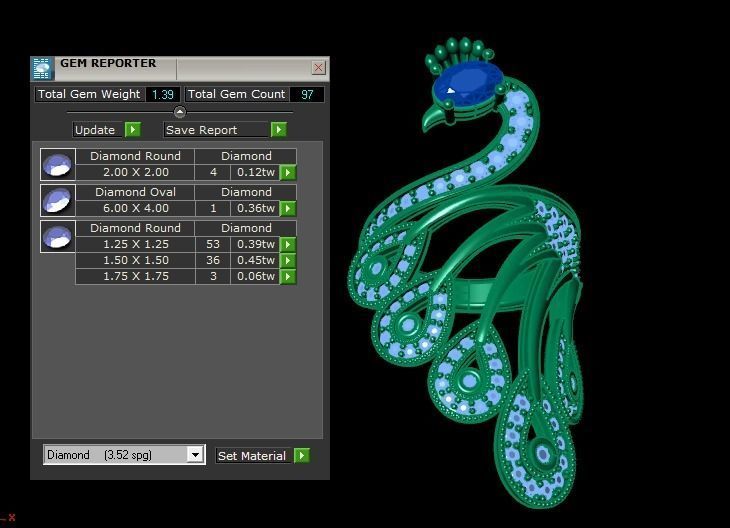Click green arrow on 1.75 X 1.75 row
The image size is (730, 528).
[x=288, y=277]
